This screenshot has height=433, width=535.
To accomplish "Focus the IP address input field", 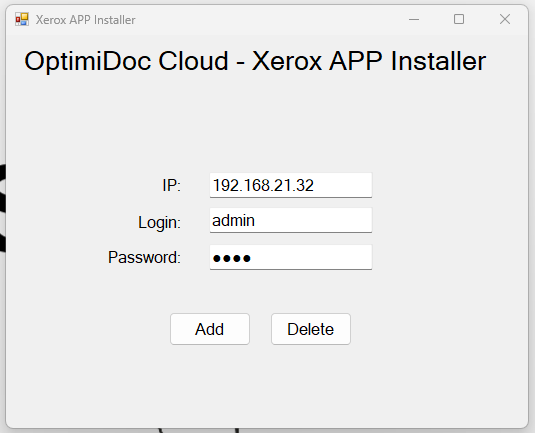I will pos(291,185).
